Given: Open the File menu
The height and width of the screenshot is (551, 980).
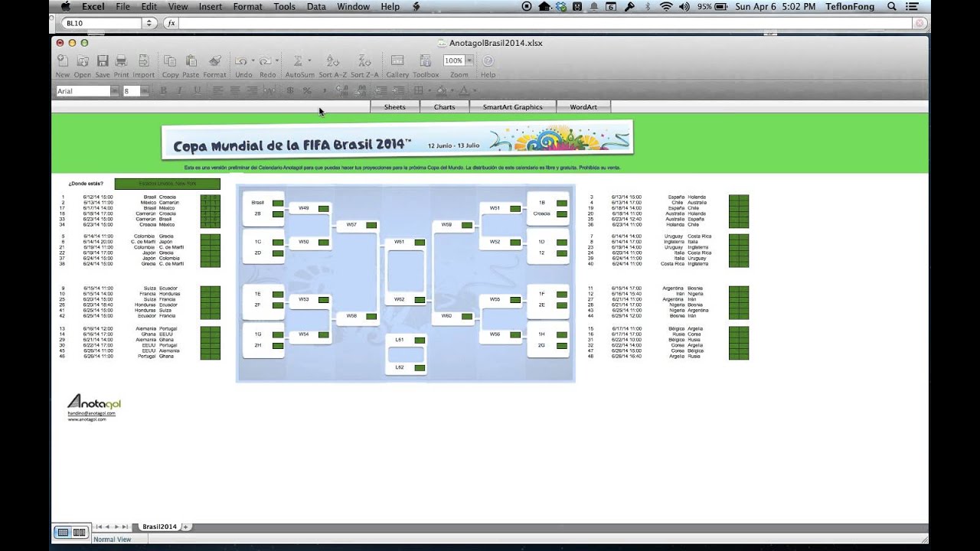Looking at the screenshot, I should 122,6.
